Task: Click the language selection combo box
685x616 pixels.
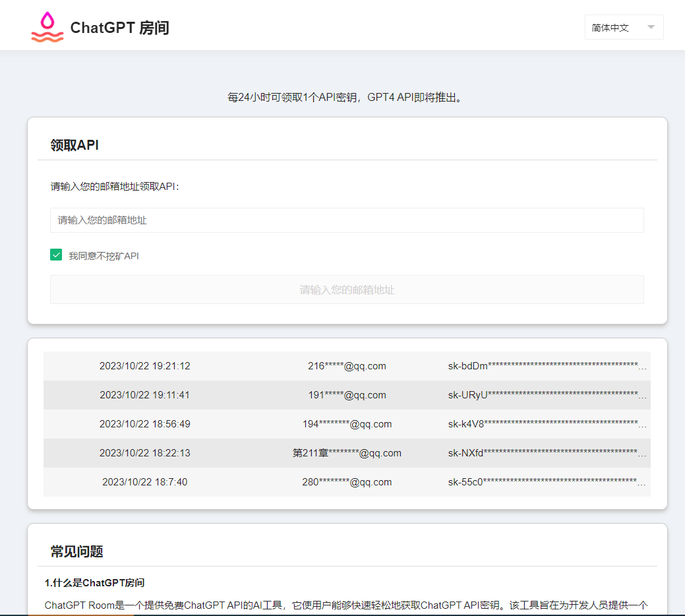Action: 624,27
